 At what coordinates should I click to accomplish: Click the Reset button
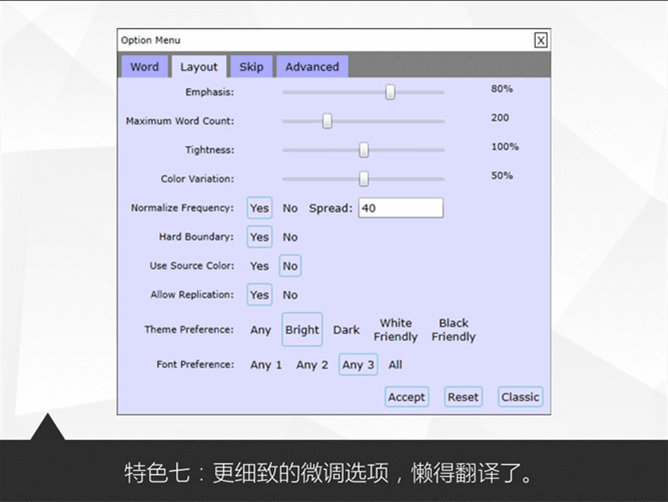(x=463, y=397)
